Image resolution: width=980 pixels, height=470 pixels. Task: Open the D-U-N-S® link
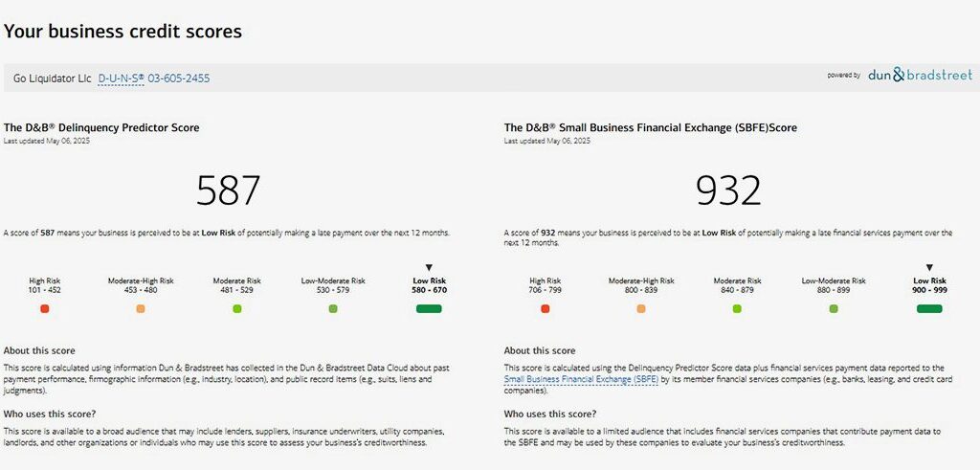tap(121, 78)
